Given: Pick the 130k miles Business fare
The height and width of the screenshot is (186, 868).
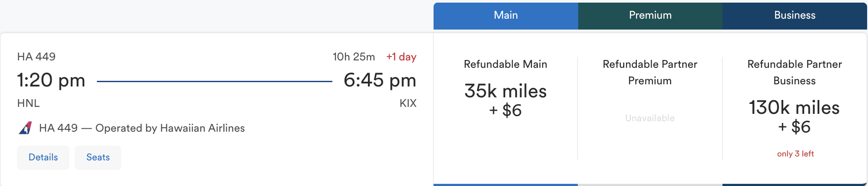Looking at the screenshot, I should click(794, 116).
